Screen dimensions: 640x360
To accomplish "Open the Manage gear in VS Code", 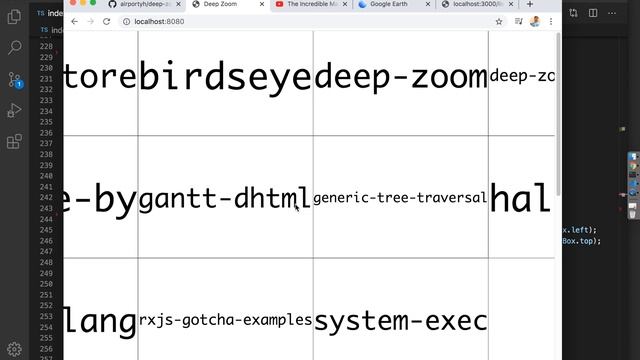I will coord(14,349).
